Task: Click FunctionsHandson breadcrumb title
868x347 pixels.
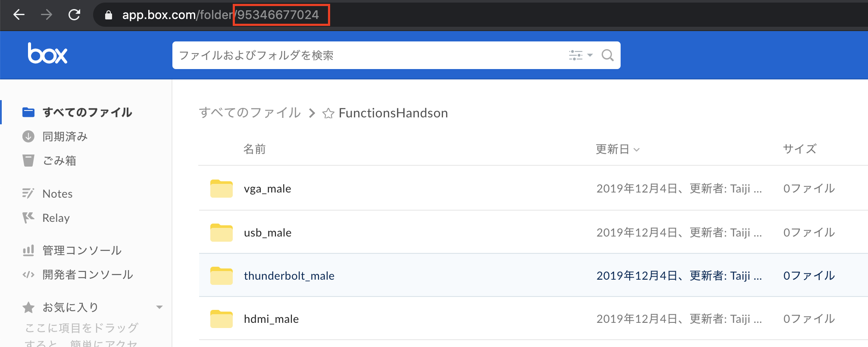Action: pos(393,113)
